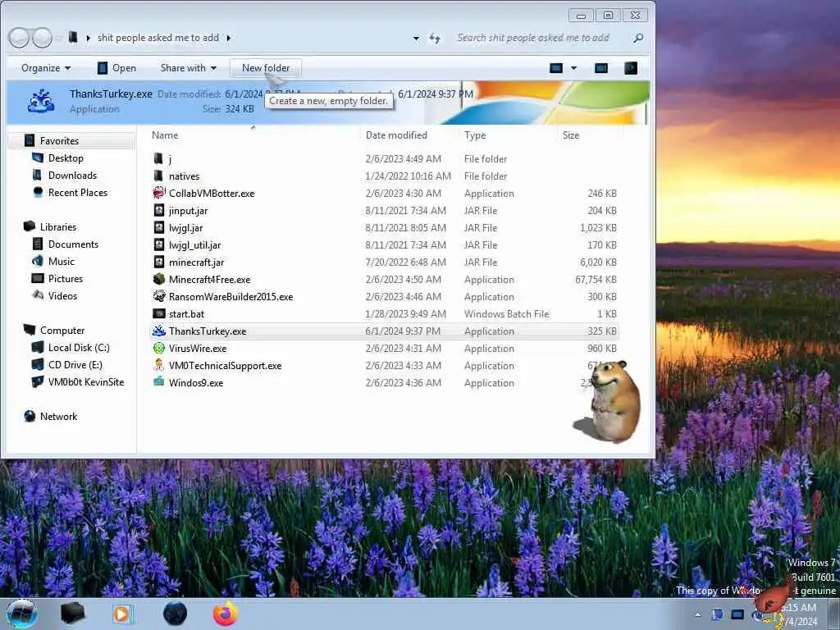The height and width of the screenshot is (630, 840).
Task: Select the minecraft.jar file icon
Action: pos(158,262)
